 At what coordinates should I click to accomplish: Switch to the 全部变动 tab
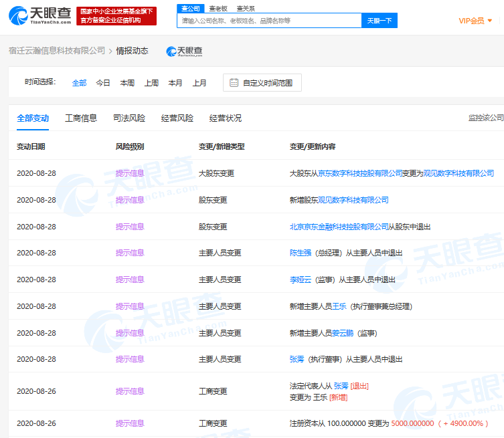(x=33, y=118)
